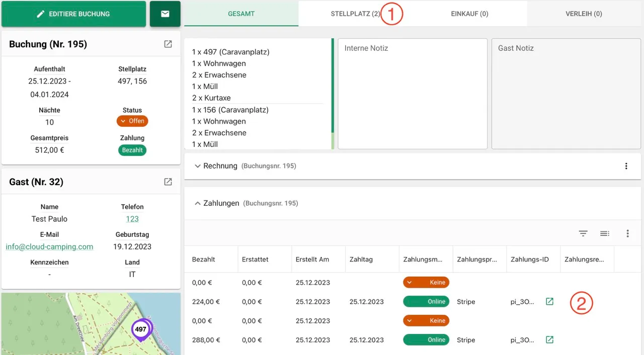Click the payments table filter icon
Viewport: 644px width, 355px height.
[x=583, y=233]
